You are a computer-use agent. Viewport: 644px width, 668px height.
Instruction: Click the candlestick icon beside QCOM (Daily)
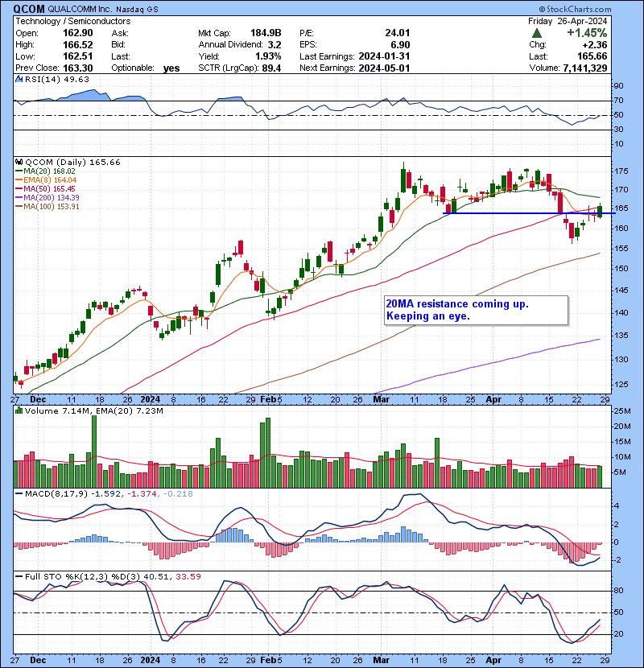pyautogui.click(x=19, y=163)
